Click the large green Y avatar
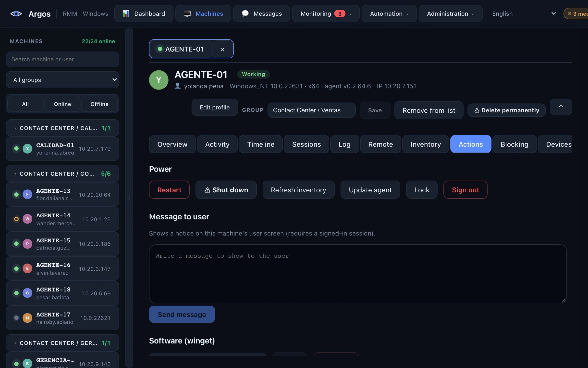 coord(159,80)
